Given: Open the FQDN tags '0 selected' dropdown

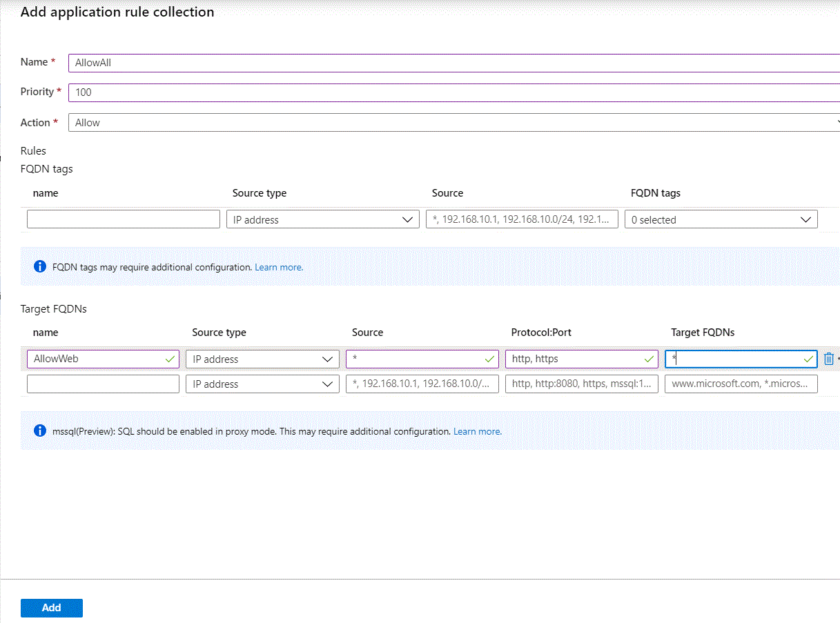Looking at the screenshot, I should [x=721, y=219].
